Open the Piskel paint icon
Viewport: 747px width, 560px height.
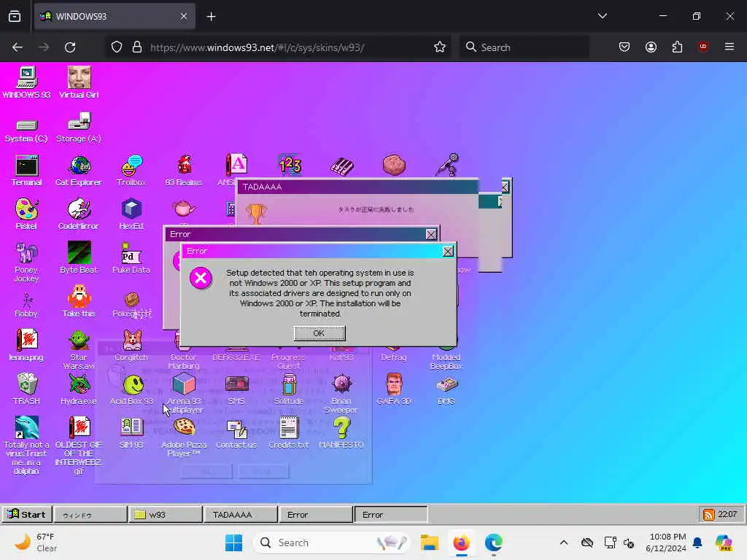(26, 214)
